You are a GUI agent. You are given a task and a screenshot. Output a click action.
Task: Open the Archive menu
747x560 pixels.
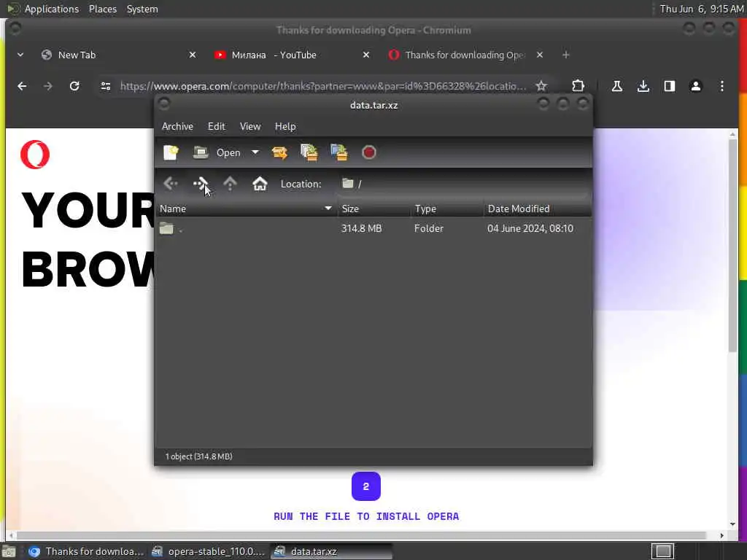tap(178, 126)
